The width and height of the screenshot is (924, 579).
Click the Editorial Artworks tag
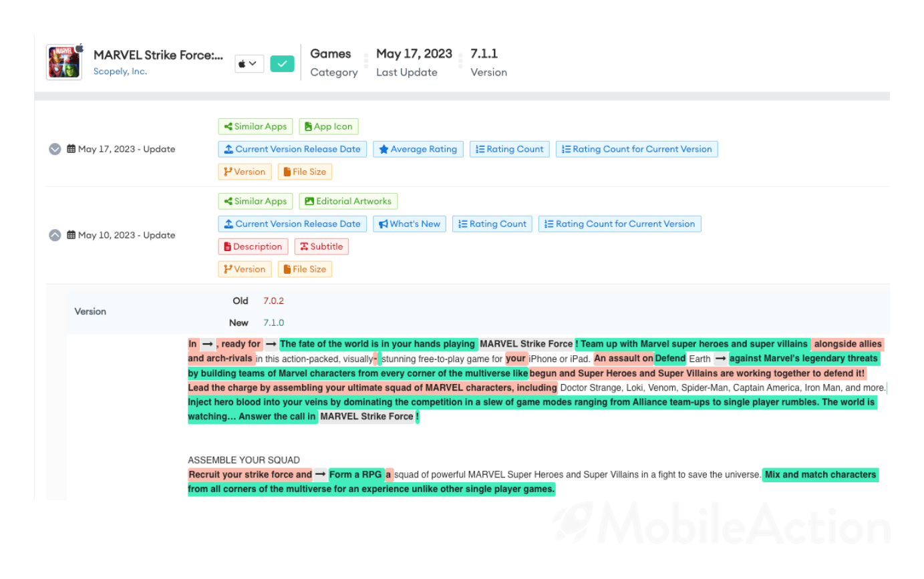(348, 201)
